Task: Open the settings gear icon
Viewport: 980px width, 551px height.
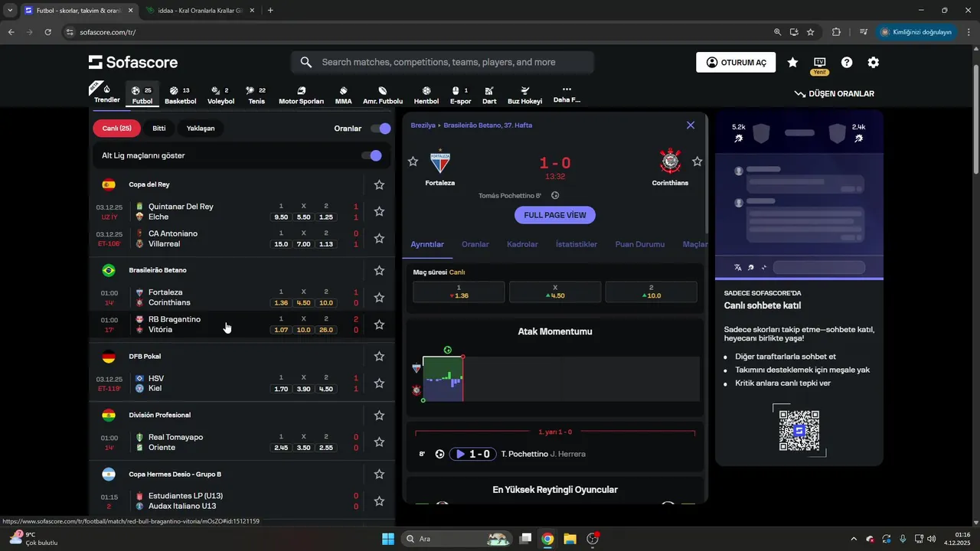Action: point(874,62)
